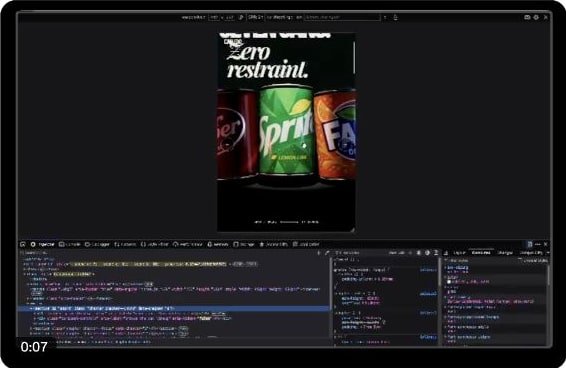This screenshot has height=368, width=566.
Task: Toggle touch simulation icon
Action: click(395, 17)
